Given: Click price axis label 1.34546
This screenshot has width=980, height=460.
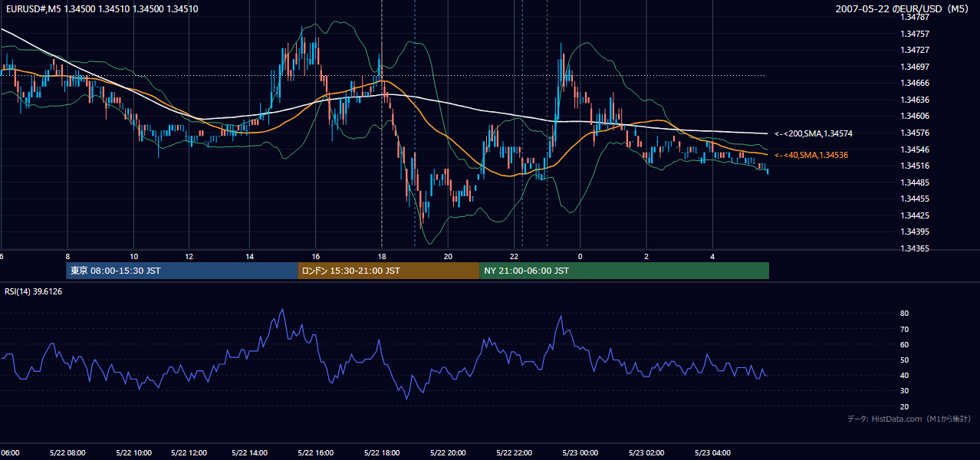Looking at the screenshot, I should (916, 149).
